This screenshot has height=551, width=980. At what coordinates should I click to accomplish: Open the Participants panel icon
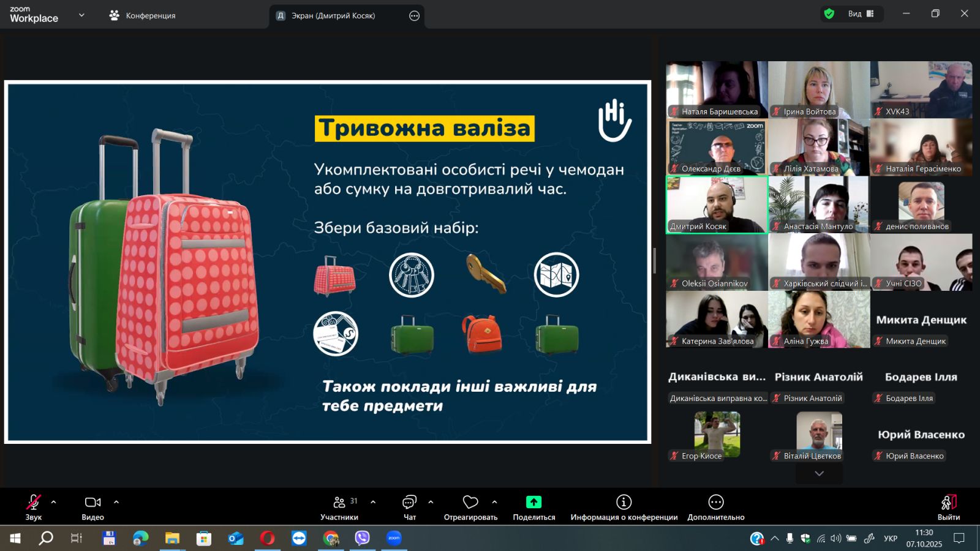point(339,503)
